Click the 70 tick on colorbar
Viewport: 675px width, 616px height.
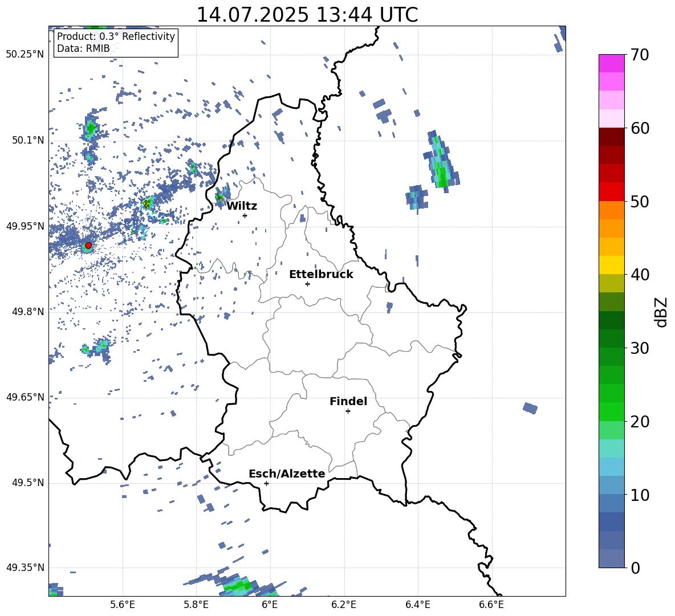(x=639, y=55)
